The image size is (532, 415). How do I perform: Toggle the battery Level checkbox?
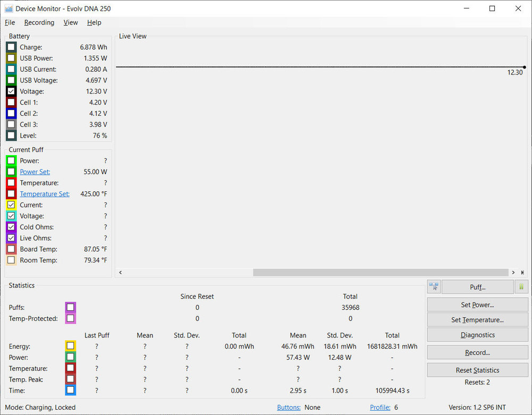[x=11, y=135]
